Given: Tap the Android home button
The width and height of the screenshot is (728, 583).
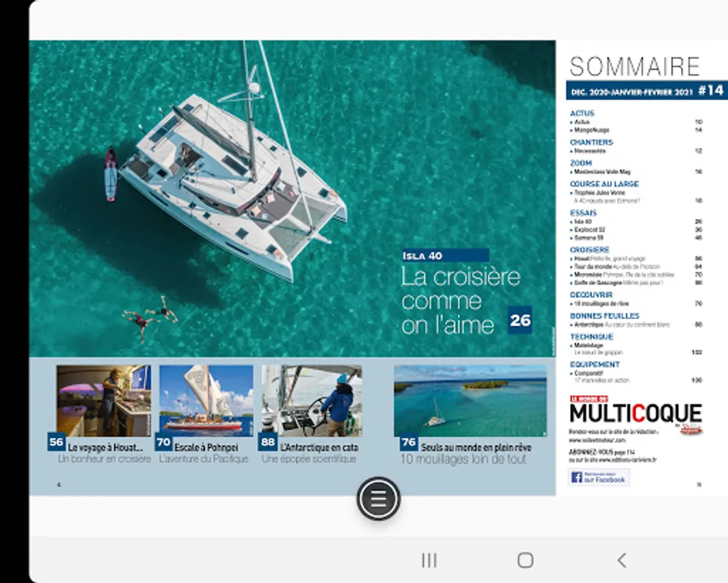Looking at the screenshot, I should coord(525,560).
